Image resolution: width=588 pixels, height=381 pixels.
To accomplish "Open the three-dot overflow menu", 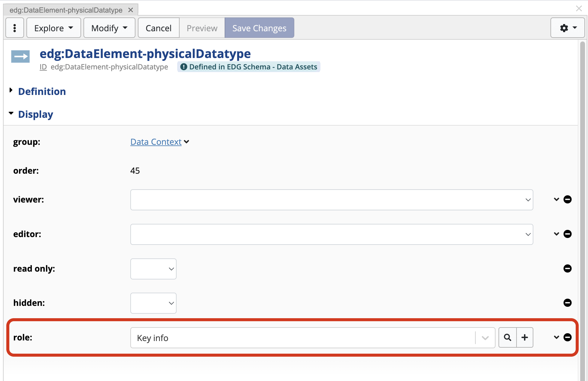I will [14, 28].
